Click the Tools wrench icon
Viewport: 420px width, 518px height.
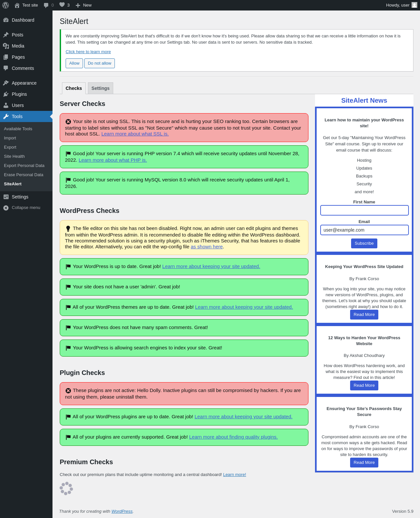[6, 116]
